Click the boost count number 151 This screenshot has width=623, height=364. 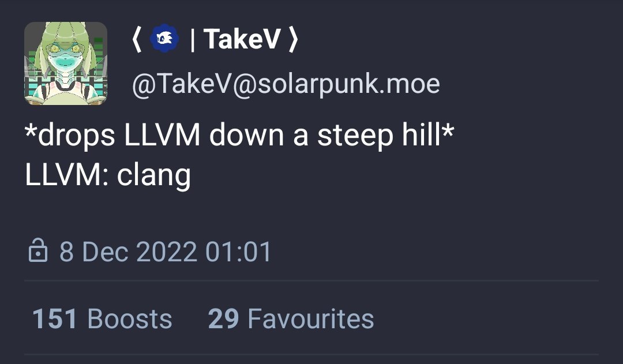pyautogui.click(x=54, y=319)
